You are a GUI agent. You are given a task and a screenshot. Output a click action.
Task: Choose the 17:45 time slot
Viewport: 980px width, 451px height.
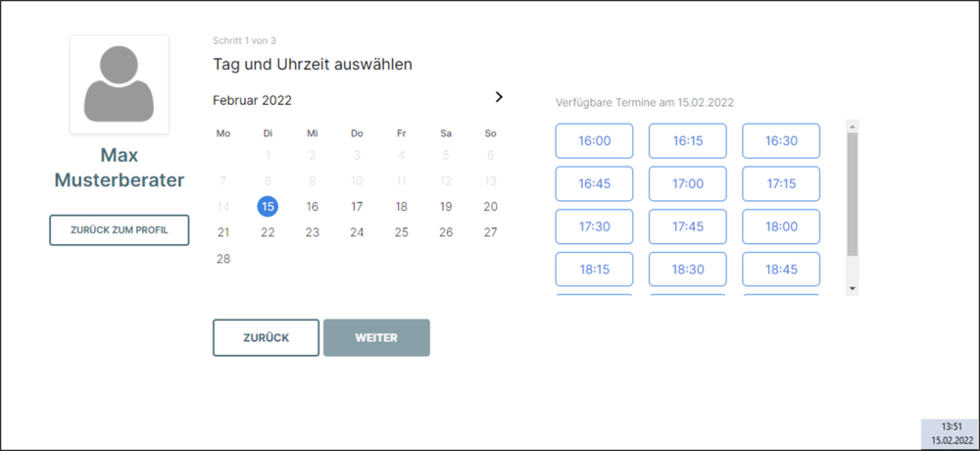click(688, 226)
